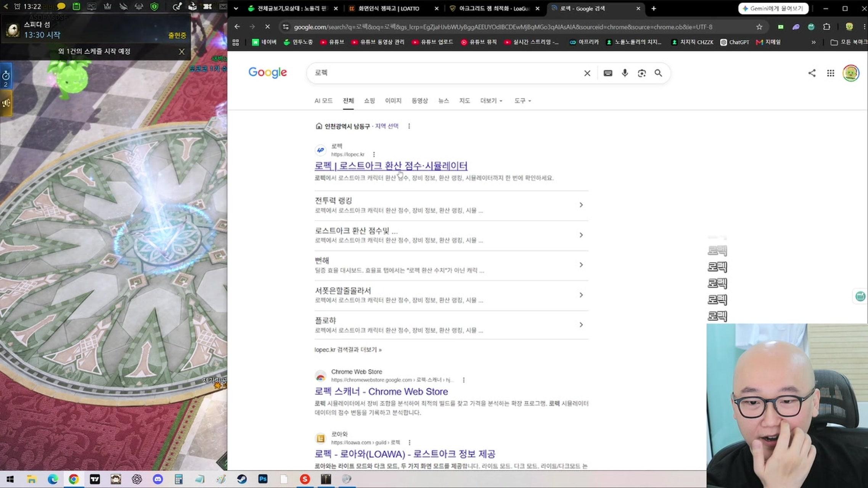
Task: Open the Google apps grid
Action: tap(831, 73)
